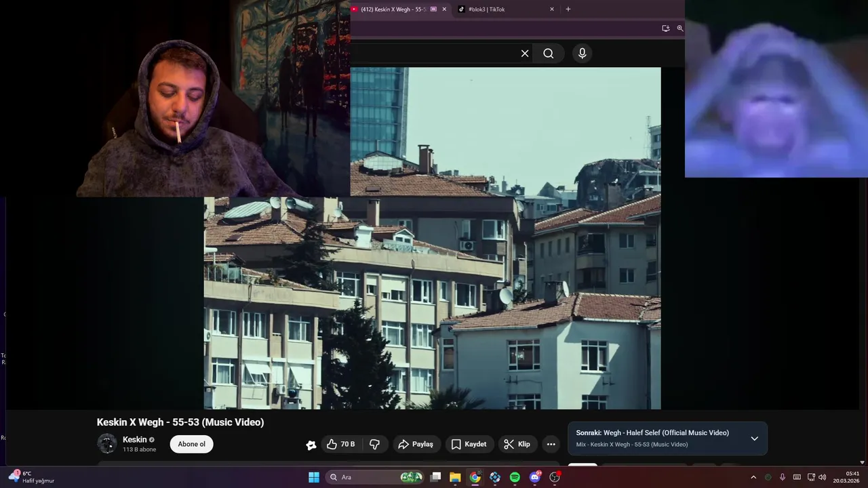Like the video with 70 B likes
Image resolution: width=868 pixels, height=488 pixels.
tap(341, 444)
